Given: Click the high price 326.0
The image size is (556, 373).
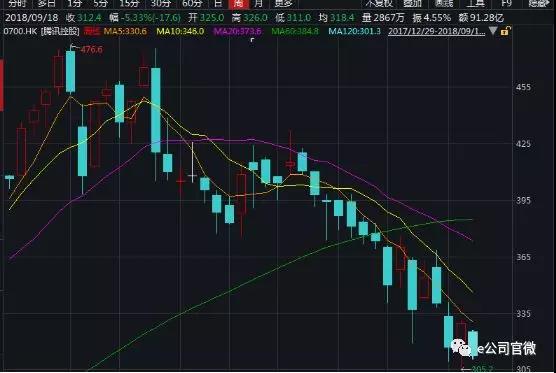Looking at the screenshot, I should pos(255,17).
